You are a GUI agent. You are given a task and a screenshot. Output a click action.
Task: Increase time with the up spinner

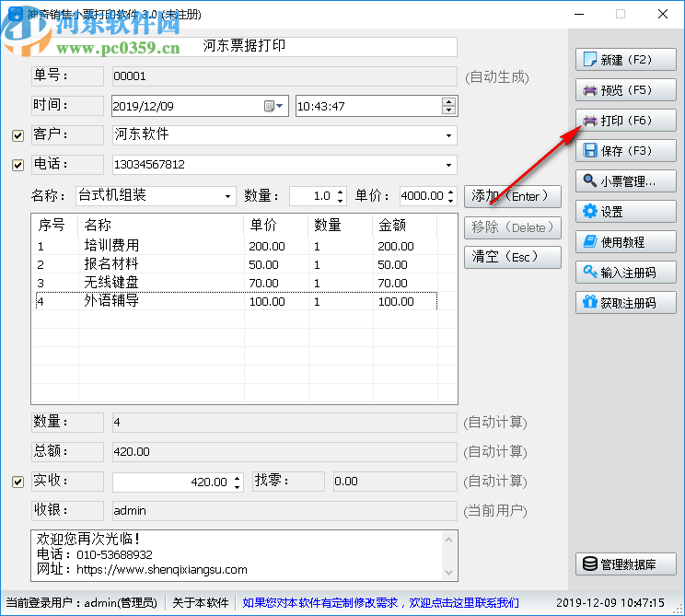point(448,102)
